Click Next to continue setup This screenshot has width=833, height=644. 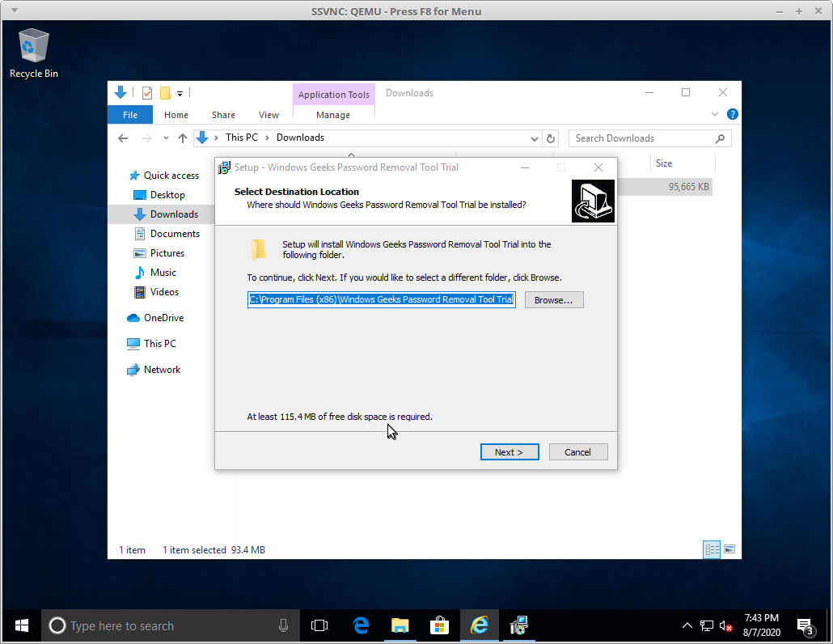pyautogui.click(x=510, y=452)
